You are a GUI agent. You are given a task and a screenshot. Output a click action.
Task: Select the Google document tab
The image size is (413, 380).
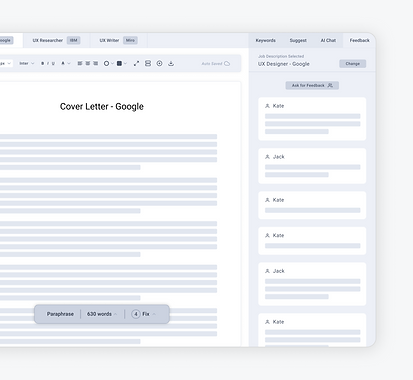(10, 40)
